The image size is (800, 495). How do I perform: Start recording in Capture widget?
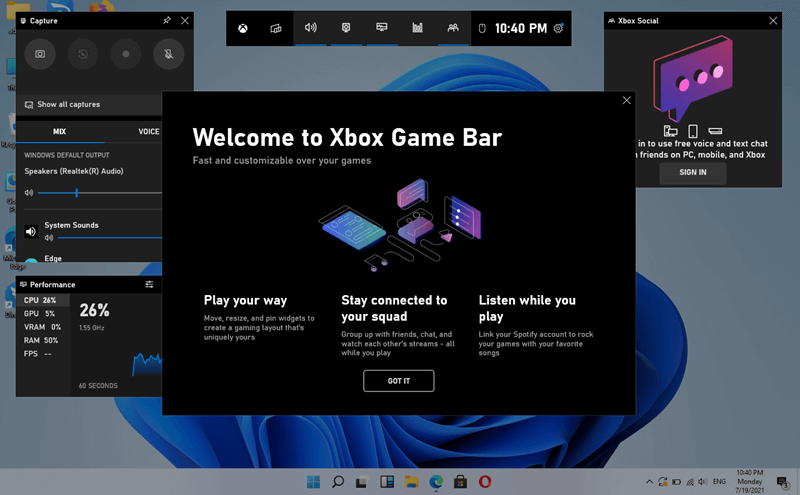coord(126,54)
